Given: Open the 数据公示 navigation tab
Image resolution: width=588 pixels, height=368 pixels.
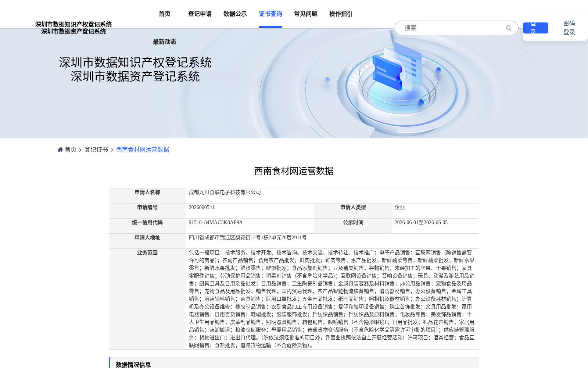Looking at the screenshot, I should coord(235,14).
